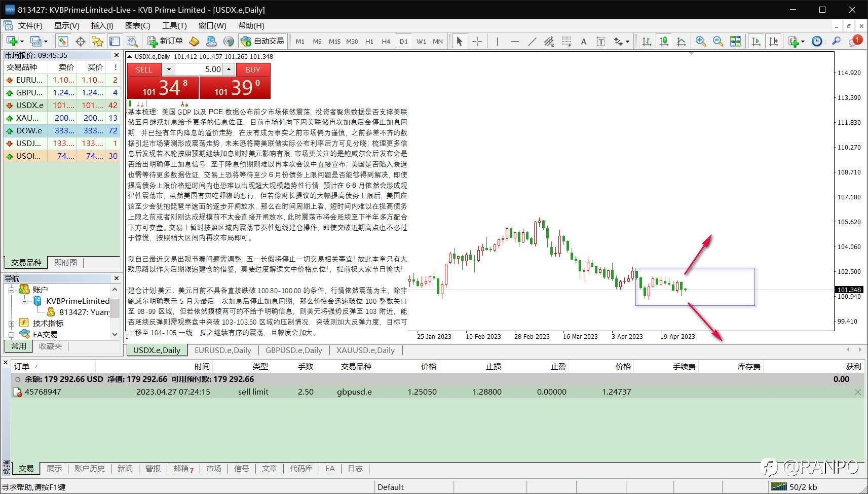The height and width of the screenshot is (494, 868).
Task: Draw a horizontal line tool
Action: 515,41
